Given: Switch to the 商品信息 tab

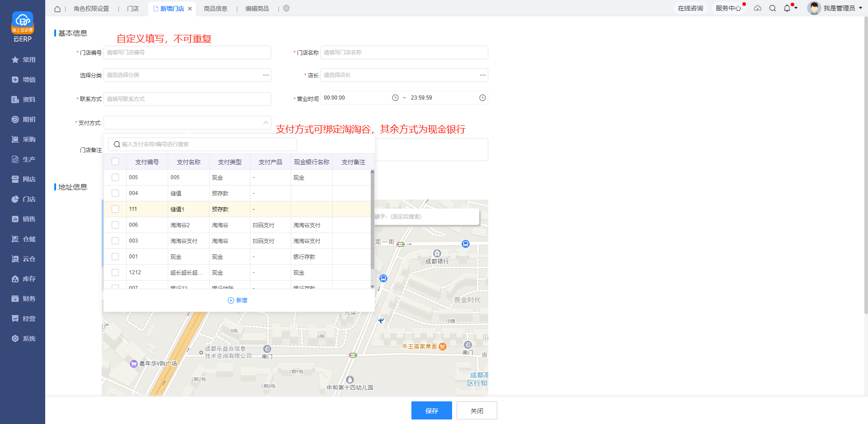Looking at the screenshot, I should tap(215, 9).
